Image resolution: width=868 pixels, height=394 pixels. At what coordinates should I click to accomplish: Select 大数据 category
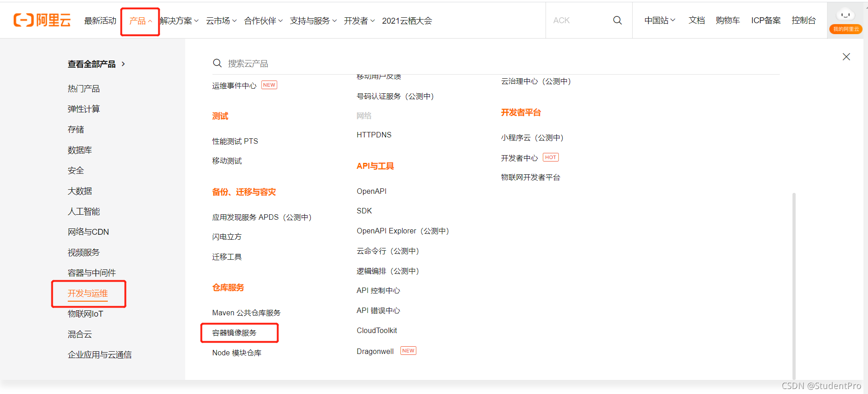pyautogui.click(x=80, y=191)
